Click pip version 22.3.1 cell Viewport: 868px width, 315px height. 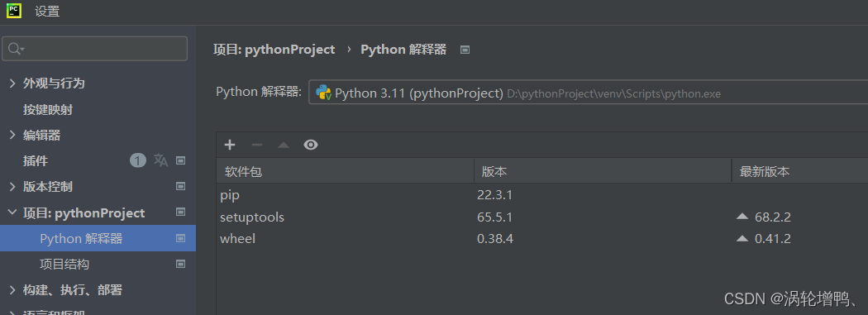click(495, 195)
